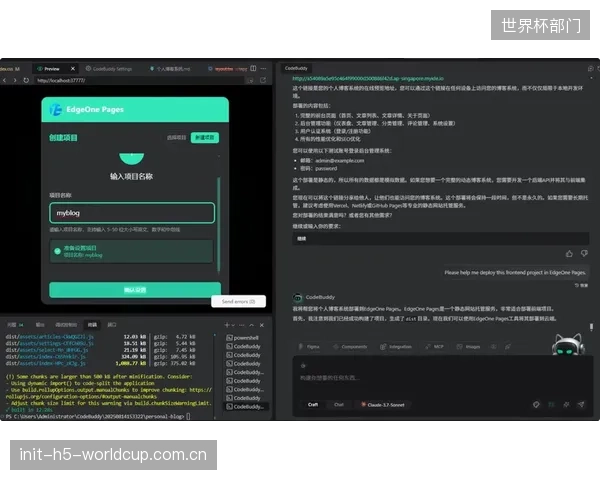Open the problems tab with count badge
This screenshot has width=600, height=480.
[15, 325]
